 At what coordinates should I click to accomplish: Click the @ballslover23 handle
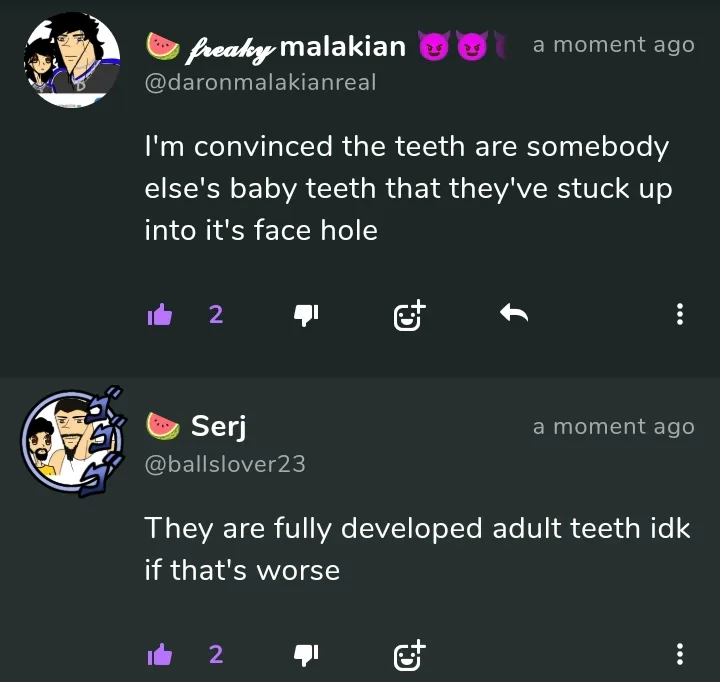(x=225, y=464)
